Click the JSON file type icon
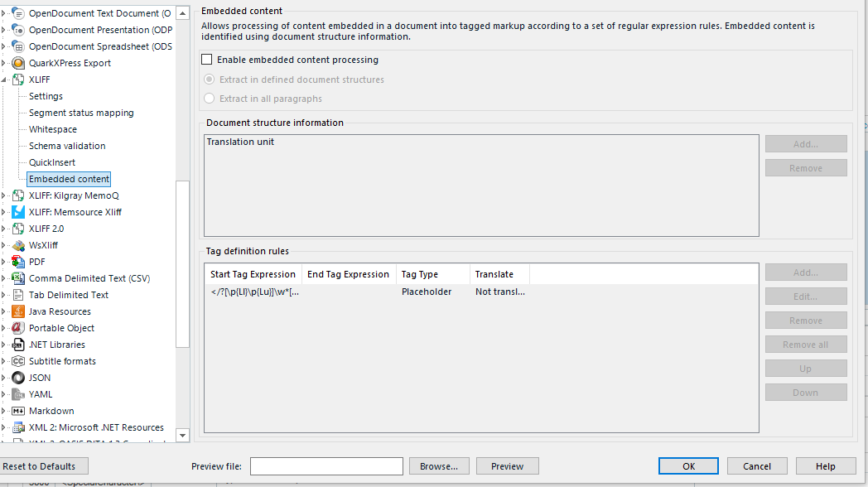 (18, 378)
